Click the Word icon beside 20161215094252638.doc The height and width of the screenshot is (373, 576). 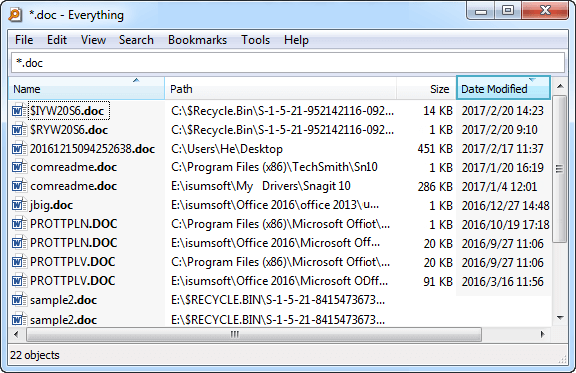(19, 149)
